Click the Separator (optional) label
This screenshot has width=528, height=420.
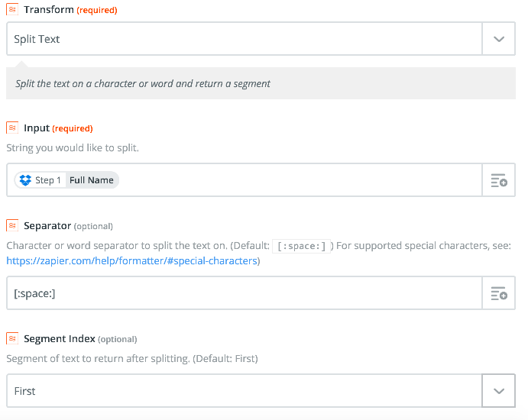[68, 226]
